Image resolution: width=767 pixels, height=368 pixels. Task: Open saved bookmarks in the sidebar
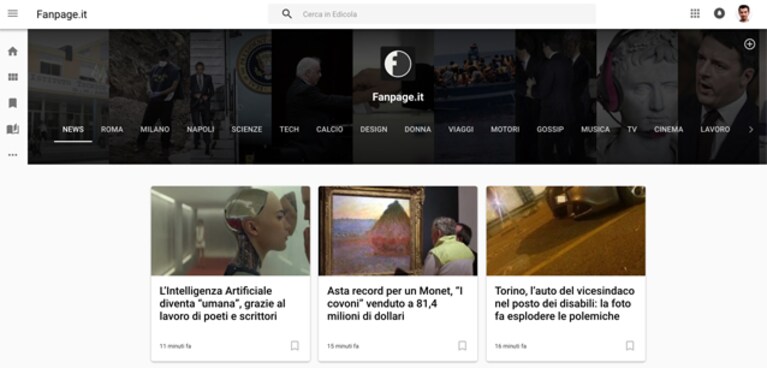pos(13,103)
